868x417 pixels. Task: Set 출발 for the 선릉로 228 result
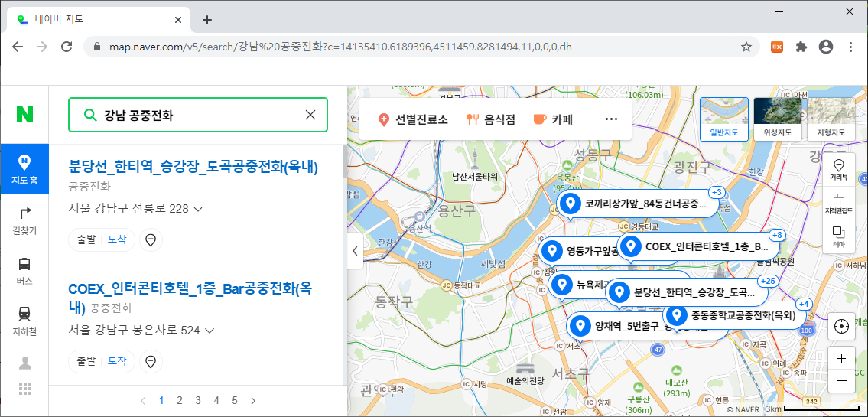(x=86, y=239)
